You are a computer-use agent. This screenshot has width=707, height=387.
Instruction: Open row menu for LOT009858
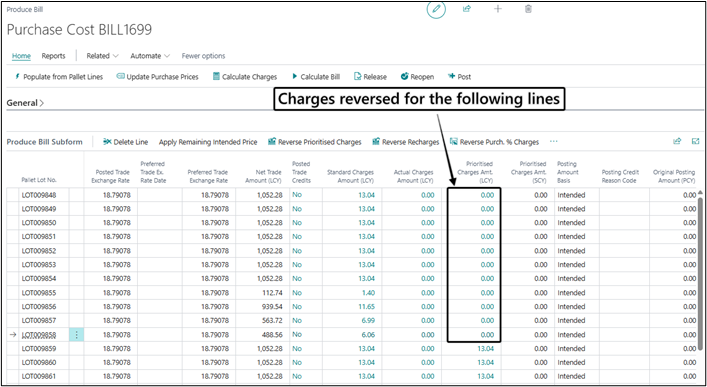coord(77,335)
